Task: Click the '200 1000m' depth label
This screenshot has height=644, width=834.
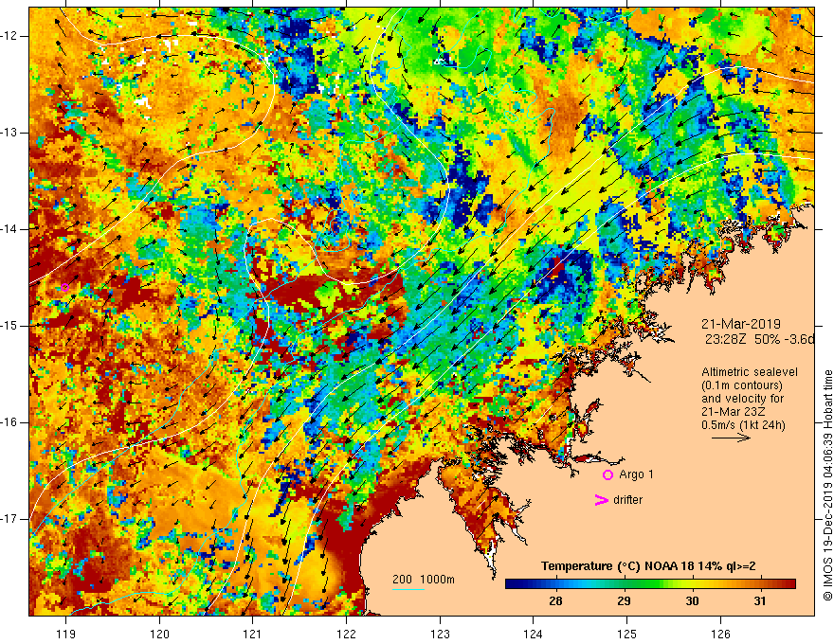Action: [x=424, y=580]
